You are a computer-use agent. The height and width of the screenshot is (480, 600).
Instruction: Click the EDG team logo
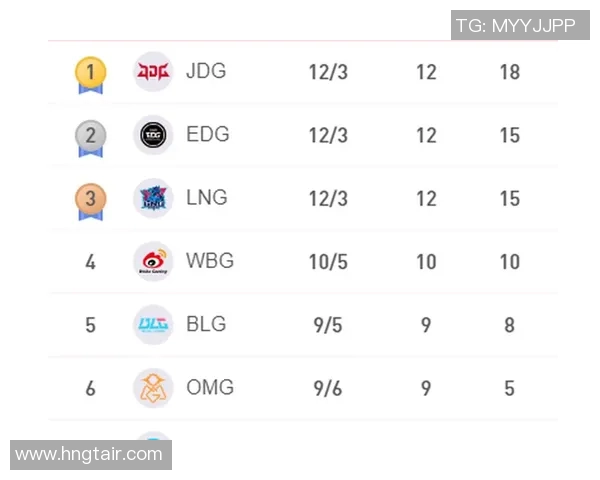coord(153,135)
